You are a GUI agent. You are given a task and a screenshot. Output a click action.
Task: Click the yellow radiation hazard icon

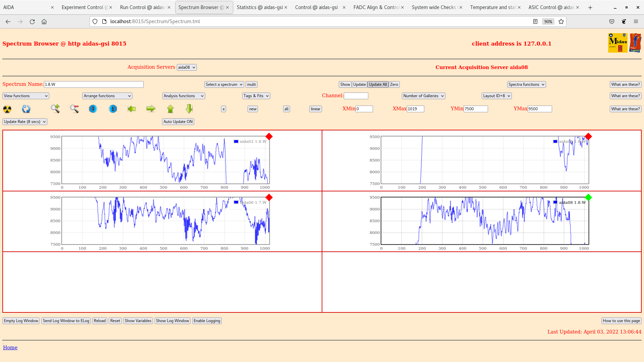point(7,109)
